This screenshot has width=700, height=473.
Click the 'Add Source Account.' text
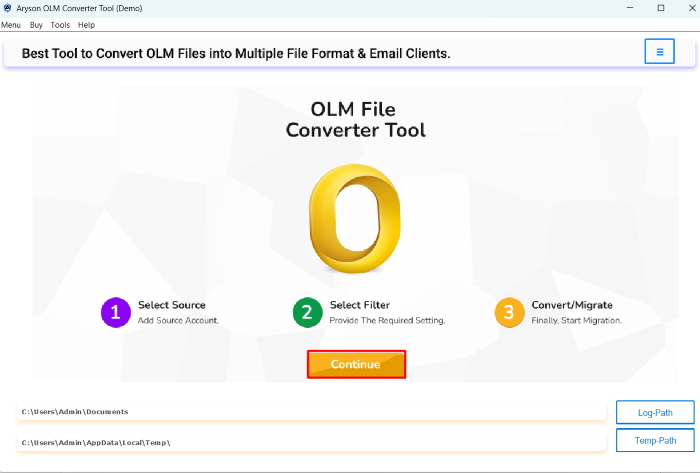178,320
